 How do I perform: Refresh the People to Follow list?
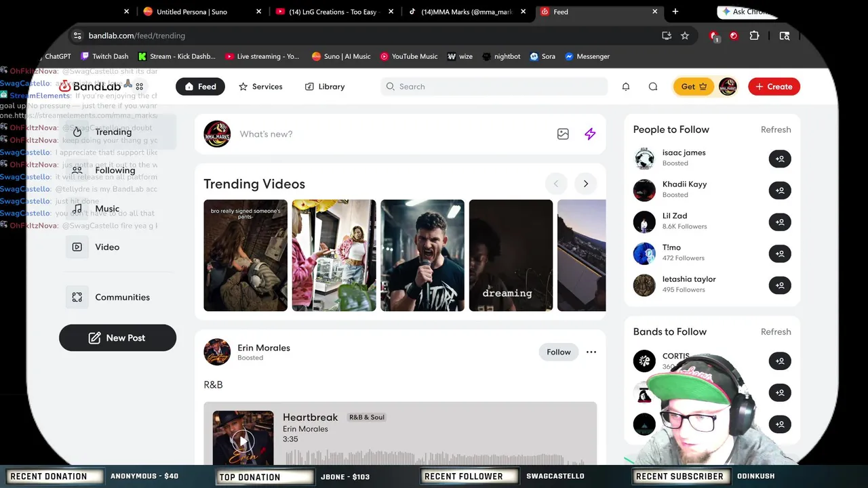[776, 129]
